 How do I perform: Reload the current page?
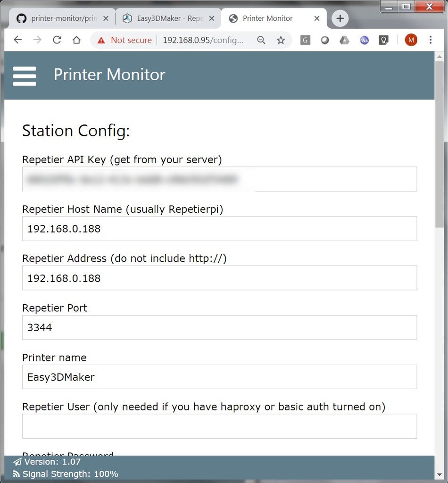click(x=57, y=40)
